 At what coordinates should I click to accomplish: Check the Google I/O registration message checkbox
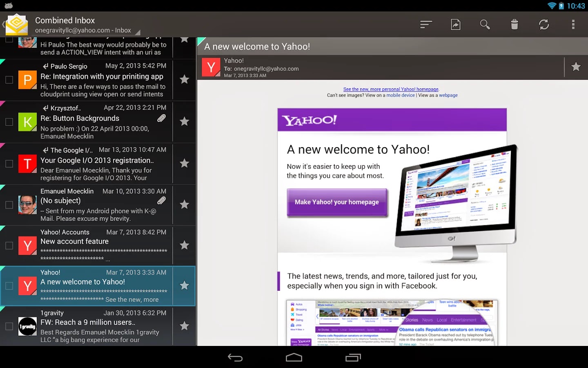point(9,164)
